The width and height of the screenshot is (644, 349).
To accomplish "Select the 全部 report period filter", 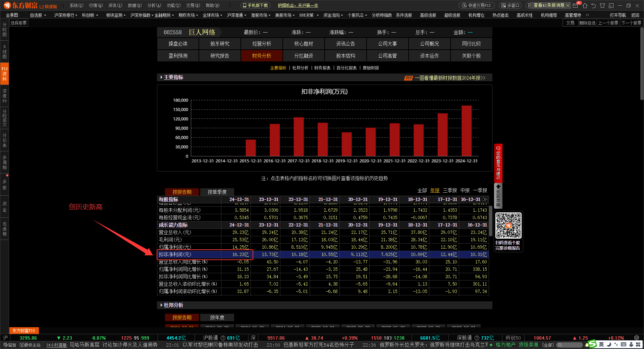I will tap(422, 190).
